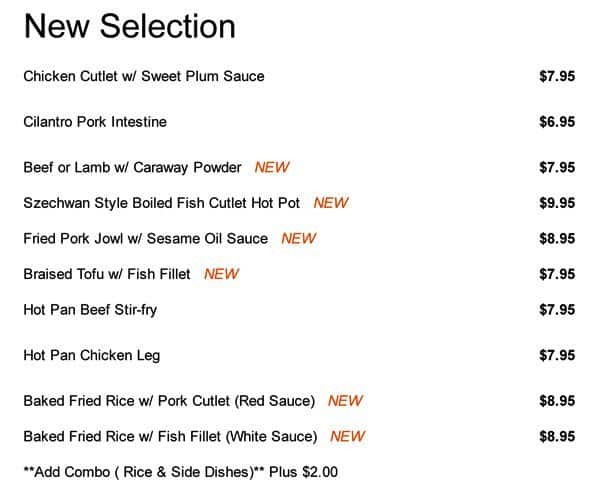The image size is (600, 499).
Task: Choose Hot Pan Chicken Leg
Action: pos(91,355)
